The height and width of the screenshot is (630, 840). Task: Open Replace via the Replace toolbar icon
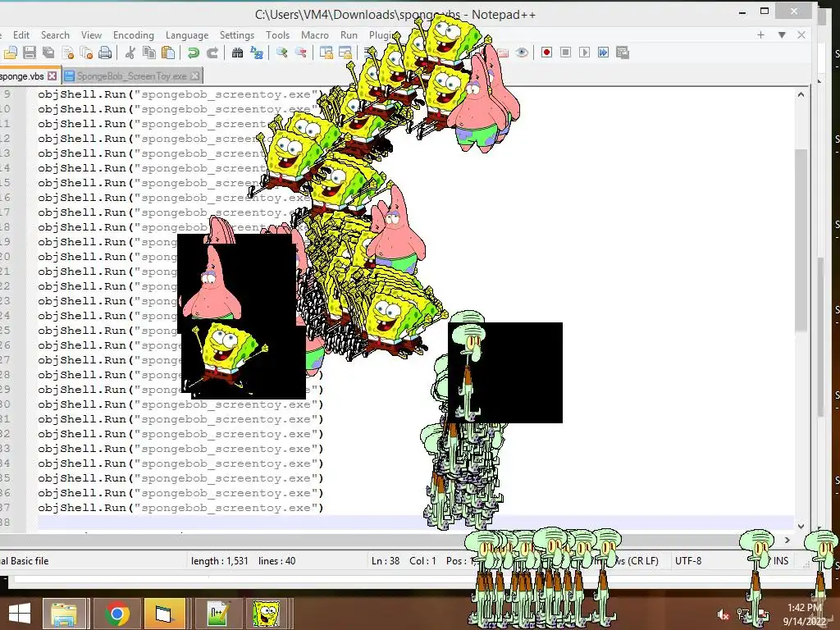click(257, 52)
